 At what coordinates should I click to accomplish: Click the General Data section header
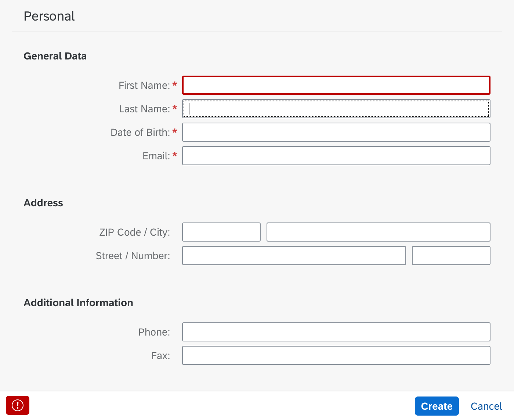click(55, 56)
